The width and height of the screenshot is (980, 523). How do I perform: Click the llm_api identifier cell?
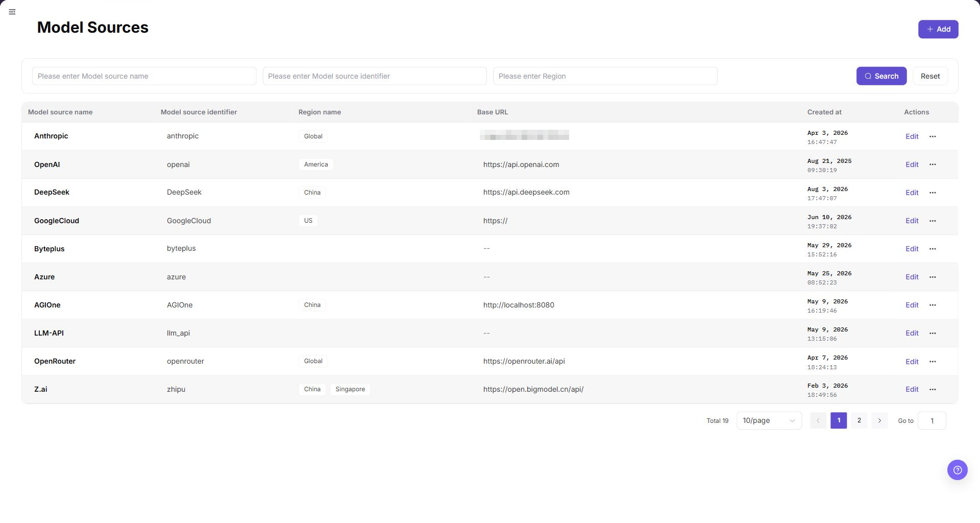coord(178,333)
